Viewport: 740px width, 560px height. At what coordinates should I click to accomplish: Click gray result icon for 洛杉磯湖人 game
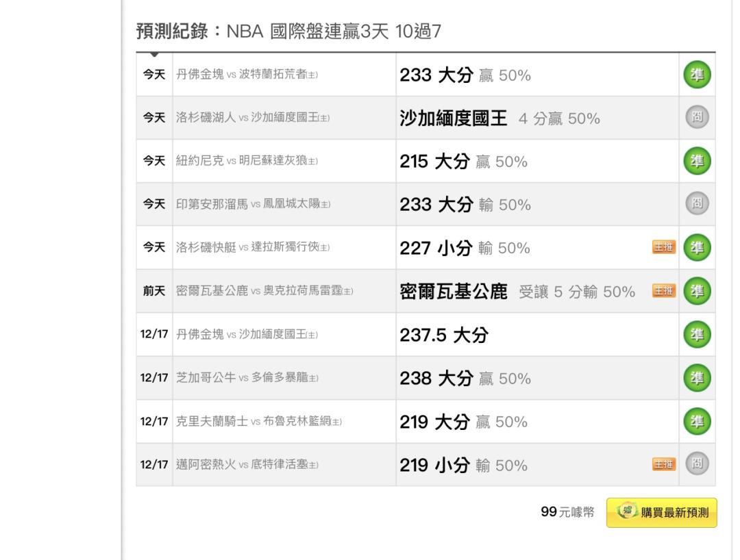click(x=697, y=118)
